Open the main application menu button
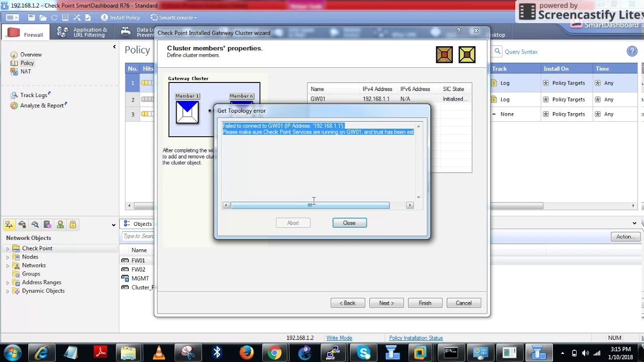 (13, 18)
